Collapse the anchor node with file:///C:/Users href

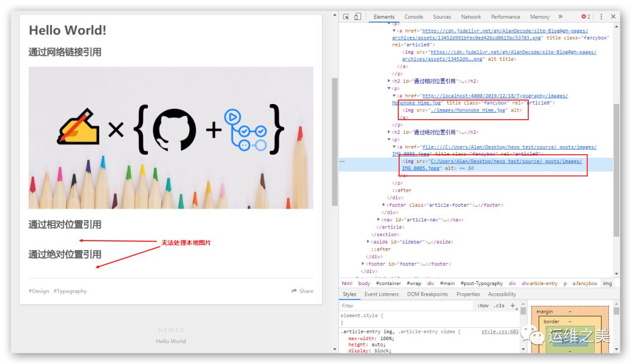click(394, 147)
